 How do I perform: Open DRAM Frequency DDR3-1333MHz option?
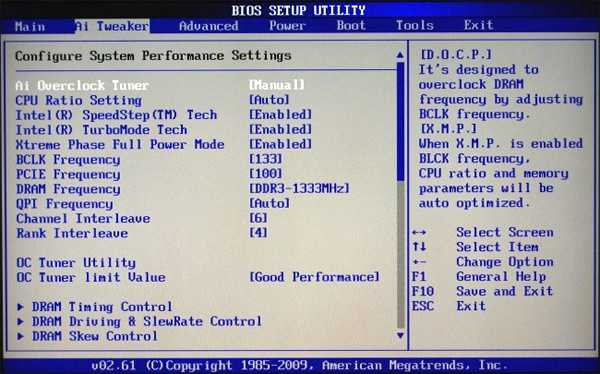pos(300,188)
